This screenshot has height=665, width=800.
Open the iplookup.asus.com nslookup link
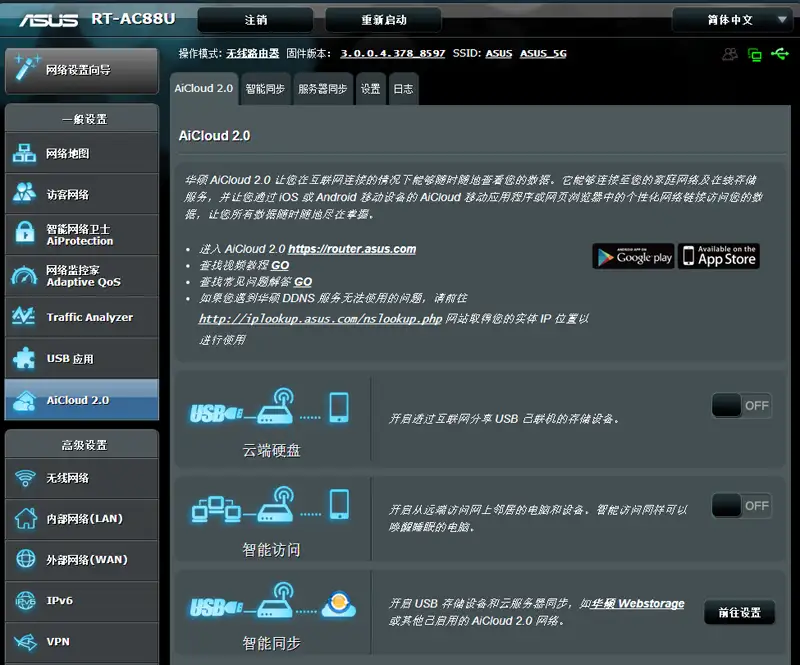click(x=320, y=319)
